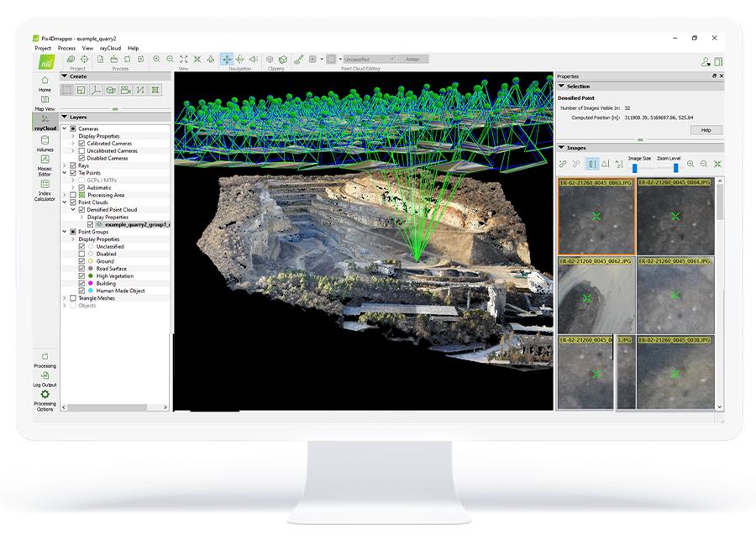Enable Triangle Meshes checkbox
The height and width of the screenshot is (551, 756).
73,298
